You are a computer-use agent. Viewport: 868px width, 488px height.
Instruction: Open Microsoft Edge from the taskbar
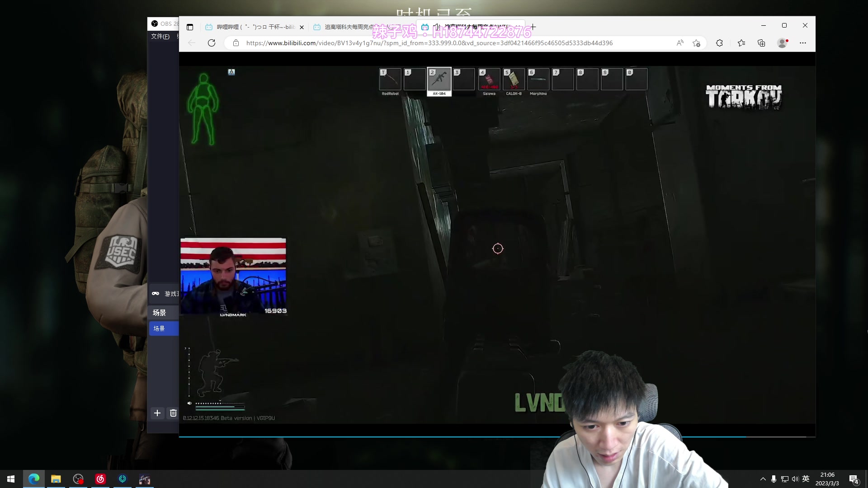coord(34,479)
